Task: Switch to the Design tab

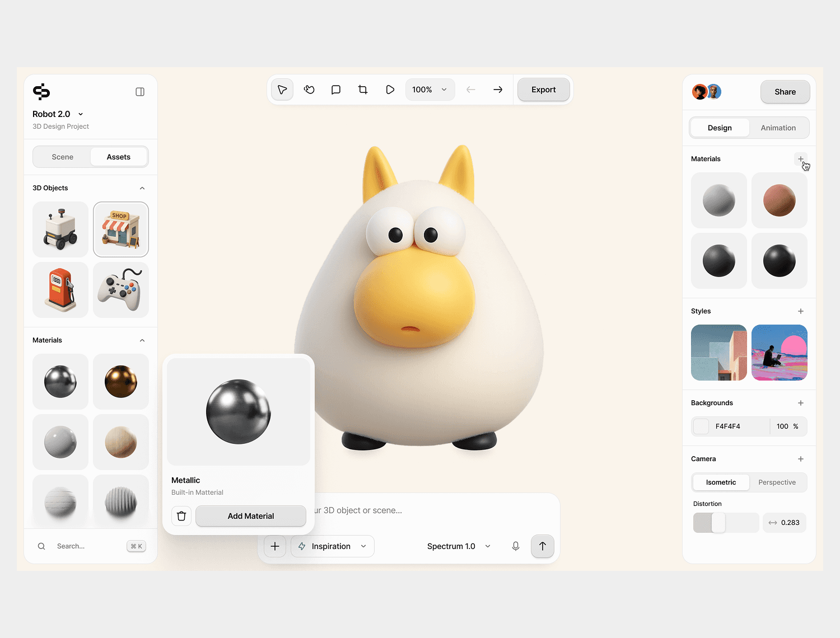Action: point(720,128)
